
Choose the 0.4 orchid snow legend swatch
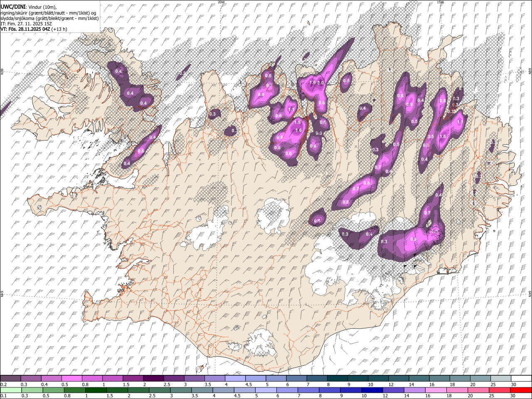(x=52, y=379)
